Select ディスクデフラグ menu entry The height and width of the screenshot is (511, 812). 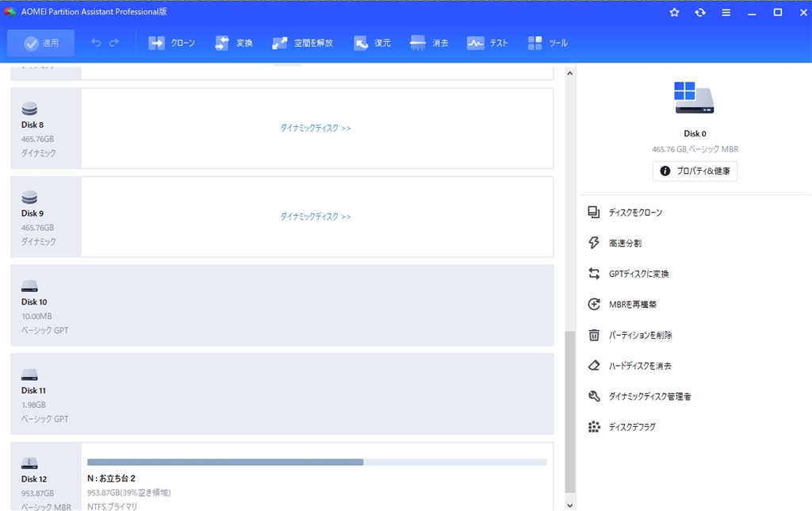pyautogui.click(x=632, y=427)
